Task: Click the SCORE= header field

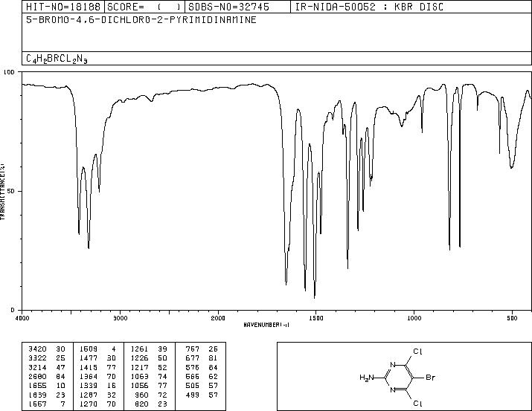Action: pos(144,7)
